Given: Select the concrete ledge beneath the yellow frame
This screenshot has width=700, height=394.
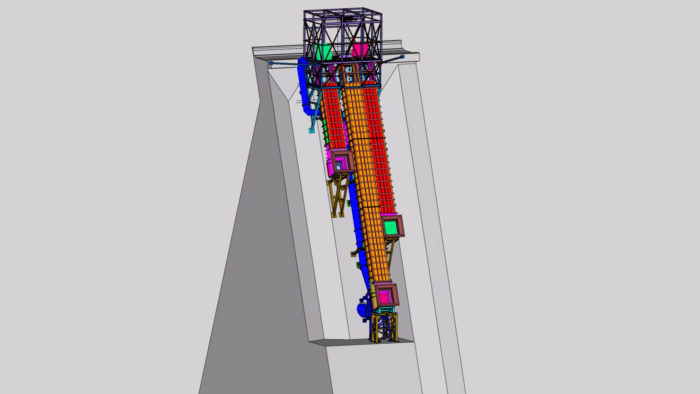Looking at the screenshot, I should click(362, 342).
